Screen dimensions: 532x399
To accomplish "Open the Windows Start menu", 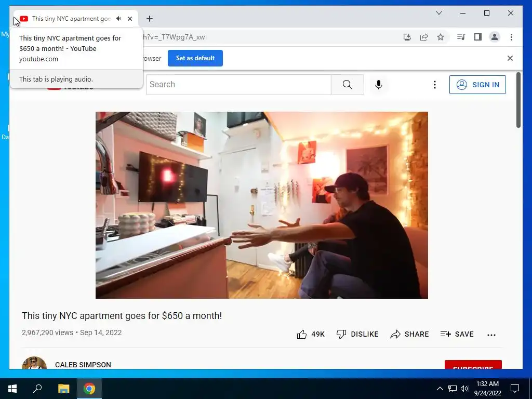I will point(12,389).
